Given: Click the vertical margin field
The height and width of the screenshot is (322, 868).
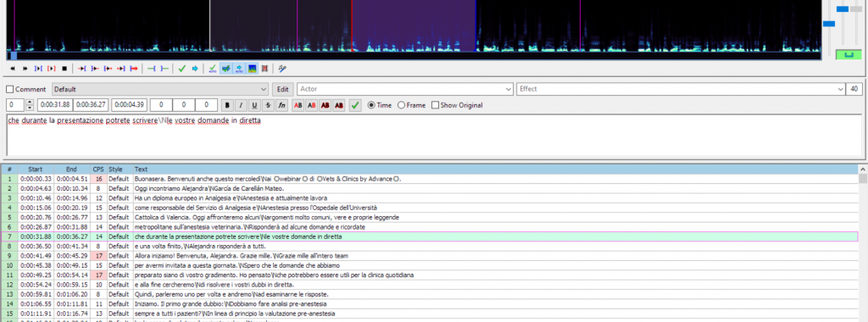Looking at the screenshot, I should [x=206, y=104].
